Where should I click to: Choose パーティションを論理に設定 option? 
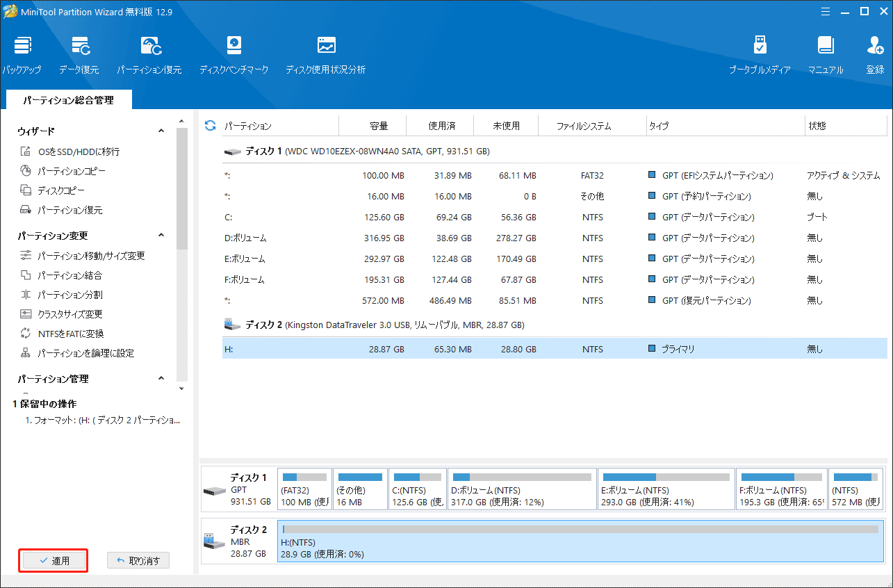76,353
